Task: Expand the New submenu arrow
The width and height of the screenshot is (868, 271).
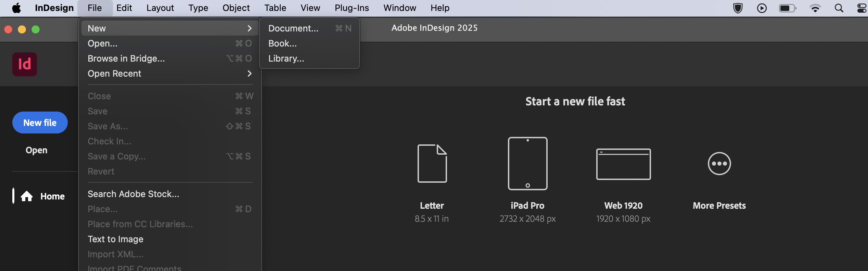Action: click(250, 28)
